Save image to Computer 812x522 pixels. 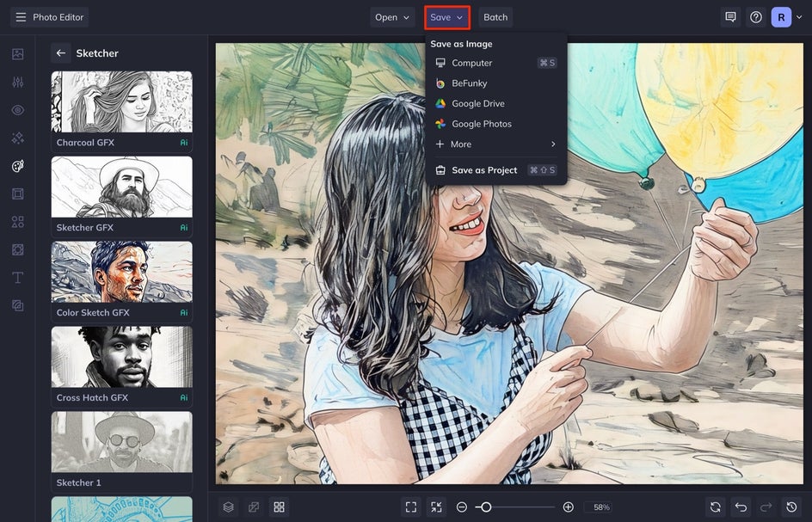pos(495,63)
